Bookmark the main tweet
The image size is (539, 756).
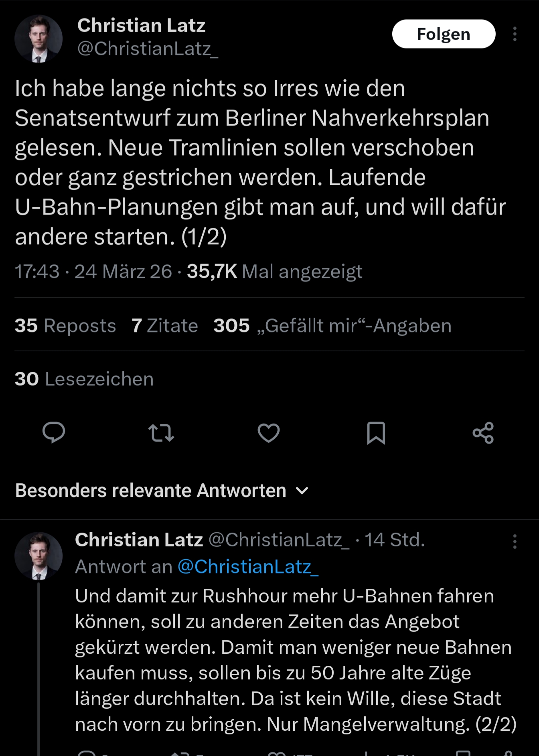pos(376,433)
